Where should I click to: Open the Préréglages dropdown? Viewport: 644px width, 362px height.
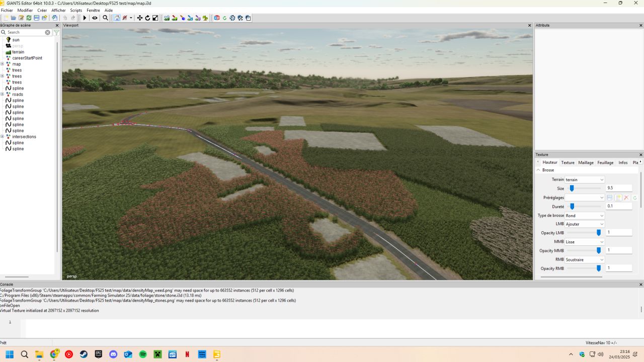point(585,198)
